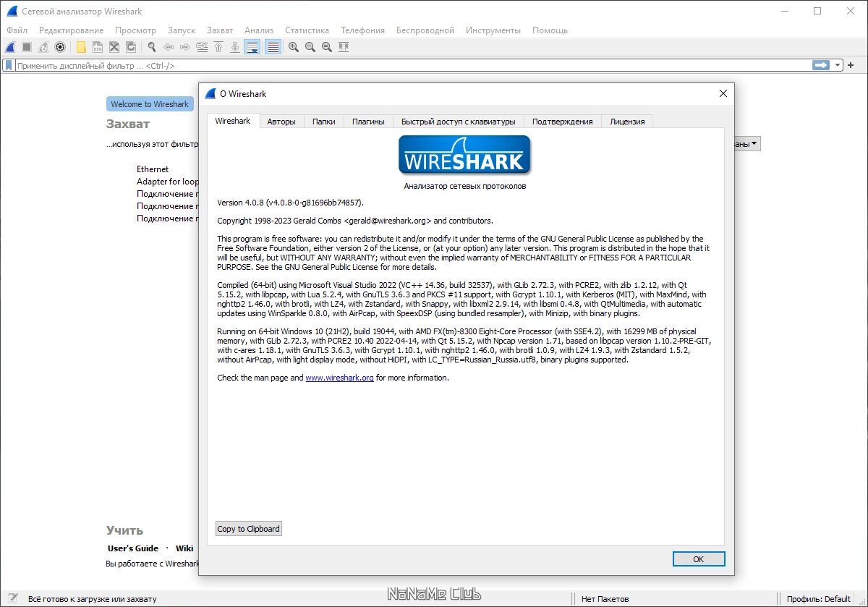Open the Анализ menu
The width and height of the screenshot is (868, 607).
(x=259, y=30)
